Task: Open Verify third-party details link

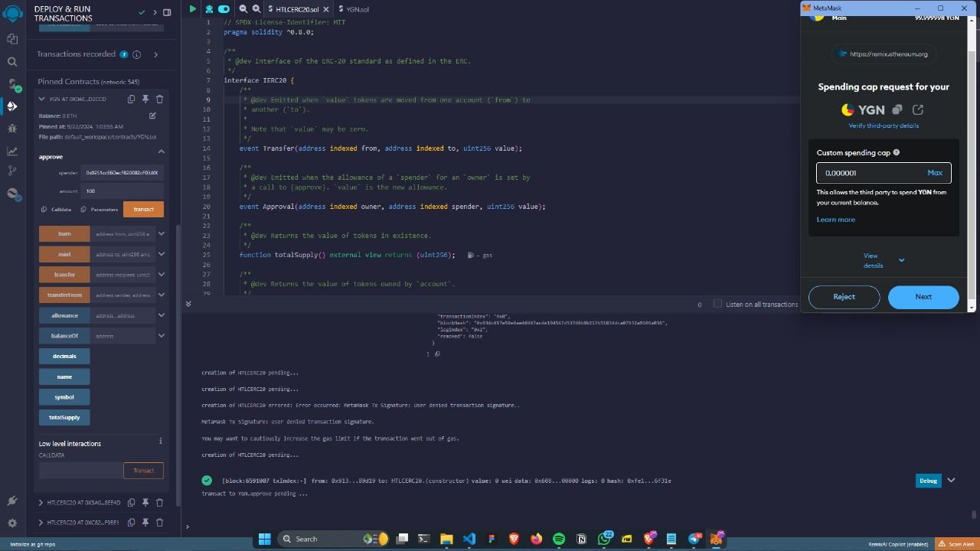Action: (x=884, y=126)
